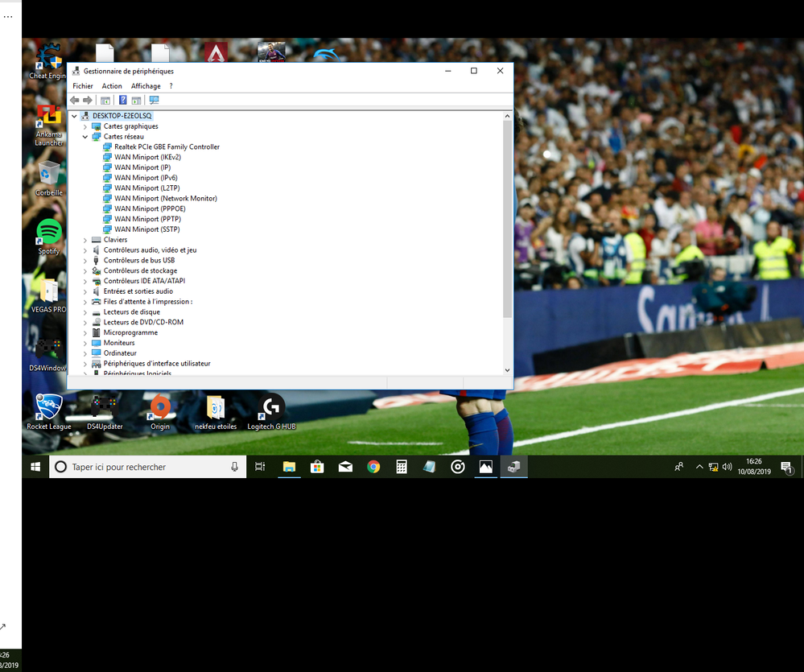
Task: Collapse the Cartes réseau category
Action: [85, 137]
